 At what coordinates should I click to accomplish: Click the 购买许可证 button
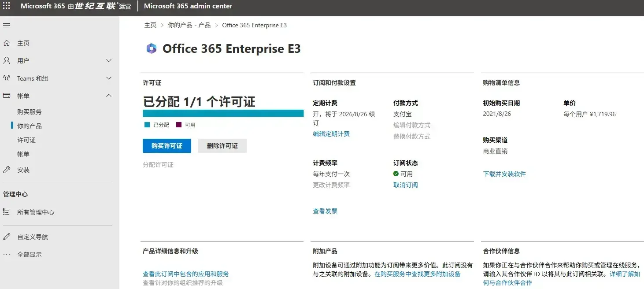167,146
